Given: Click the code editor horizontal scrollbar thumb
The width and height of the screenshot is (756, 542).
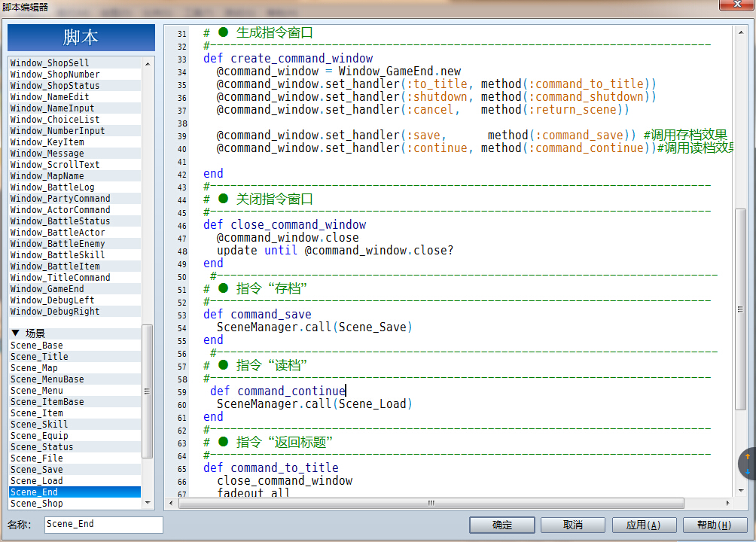Looking at the screenshot, I should 431,503.
